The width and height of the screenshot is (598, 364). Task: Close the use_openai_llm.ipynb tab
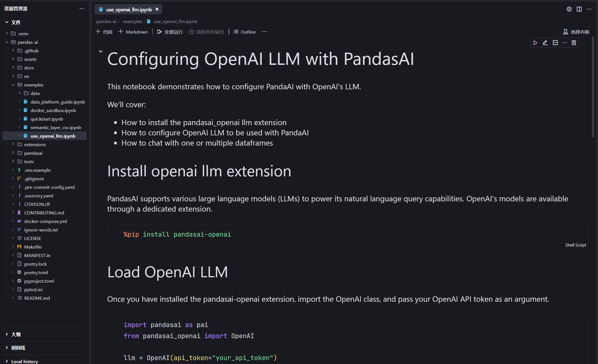coord(157,9)
